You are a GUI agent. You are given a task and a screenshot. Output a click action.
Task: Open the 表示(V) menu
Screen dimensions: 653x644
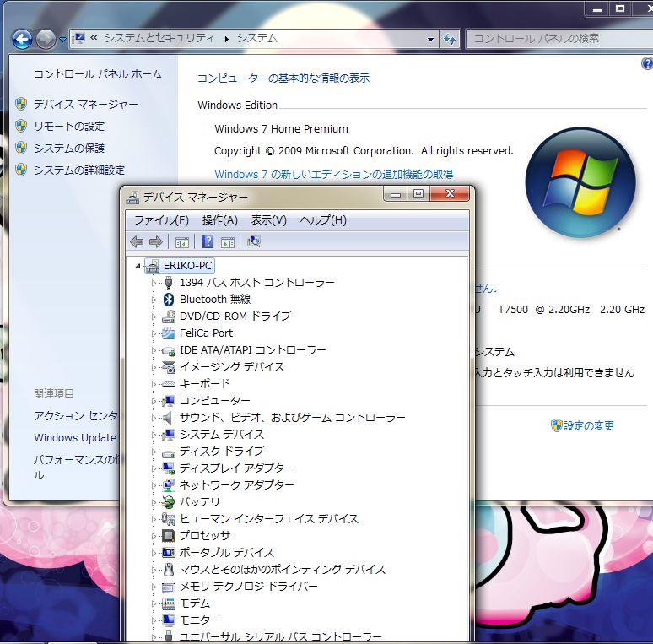(x=268, y=220)
